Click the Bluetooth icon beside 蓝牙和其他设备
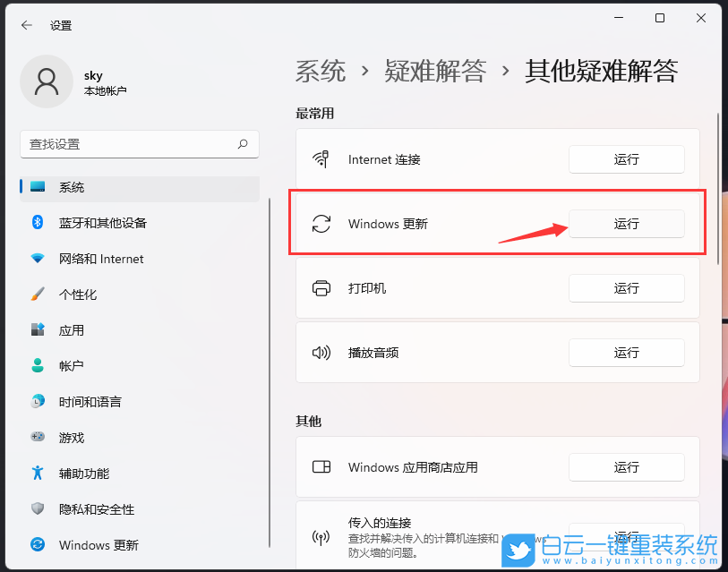The width and height of the screenshot is (728, 572). coord(38,223)
